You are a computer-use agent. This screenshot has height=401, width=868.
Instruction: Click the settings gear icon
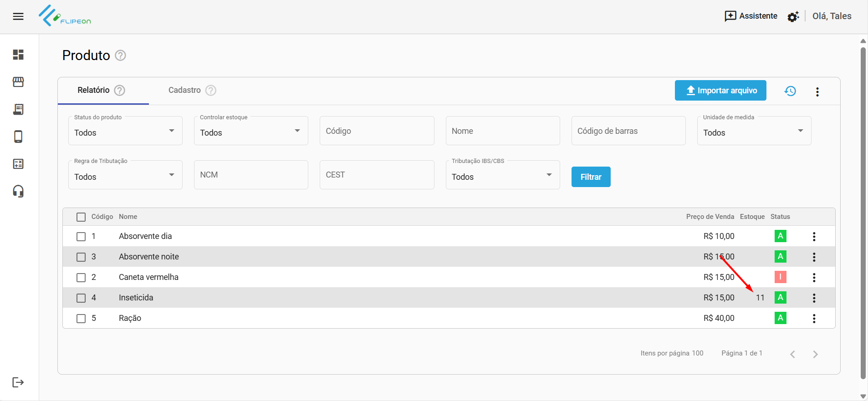(x=793, y=17)
